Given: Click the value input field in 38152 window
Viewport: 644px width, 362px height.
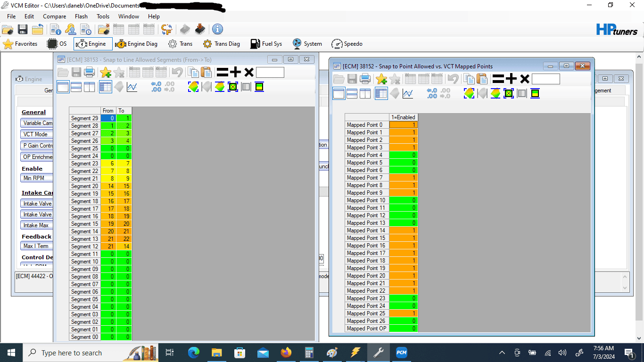Looking at the screenshot, I should pos(546,79).
